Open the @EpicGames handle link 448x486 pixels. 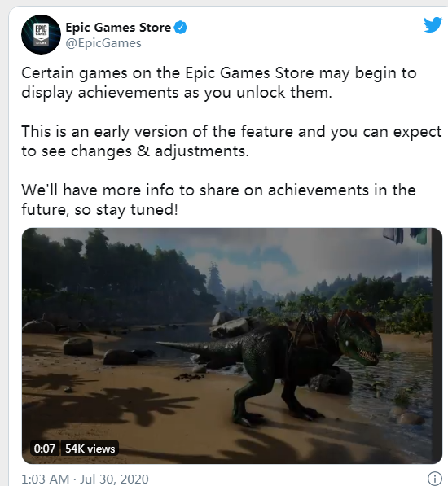click(103, 43)
